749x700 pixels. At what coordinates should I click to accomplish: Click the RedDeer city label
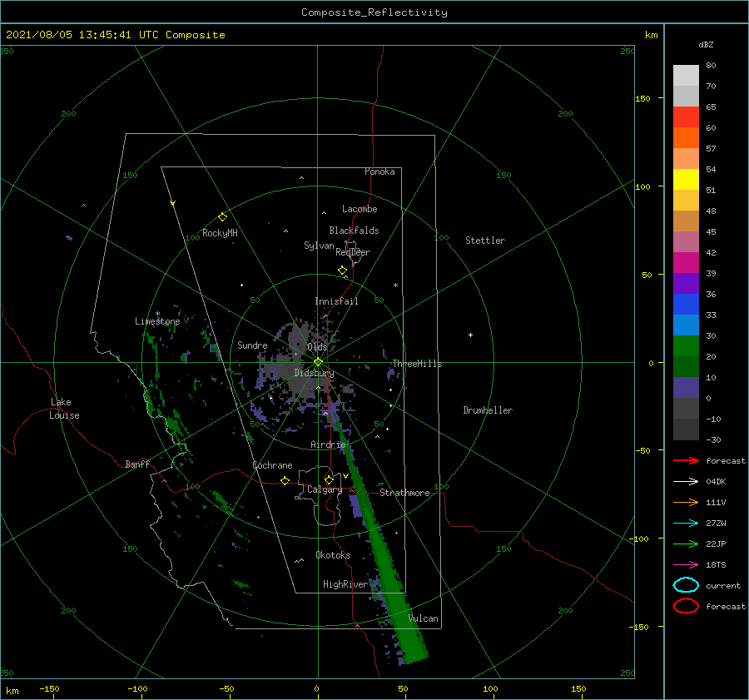tap(353, 252)
